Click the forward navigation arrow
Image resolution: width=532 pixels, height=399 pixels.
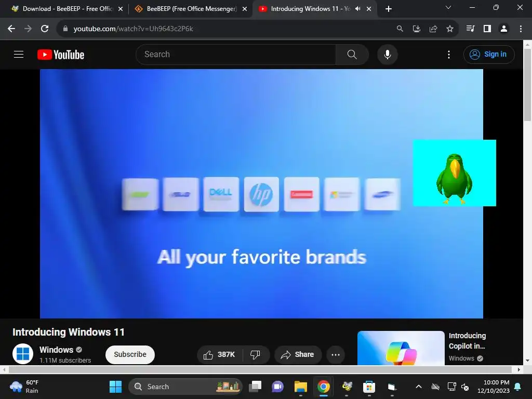[x=28, y=29]
